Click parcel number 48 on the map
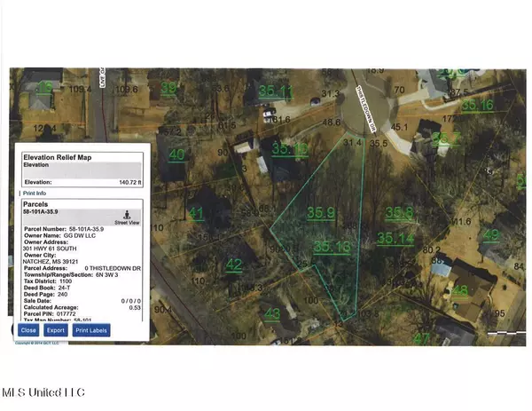This screenshot has width=532, height=411. pos(459,290)
